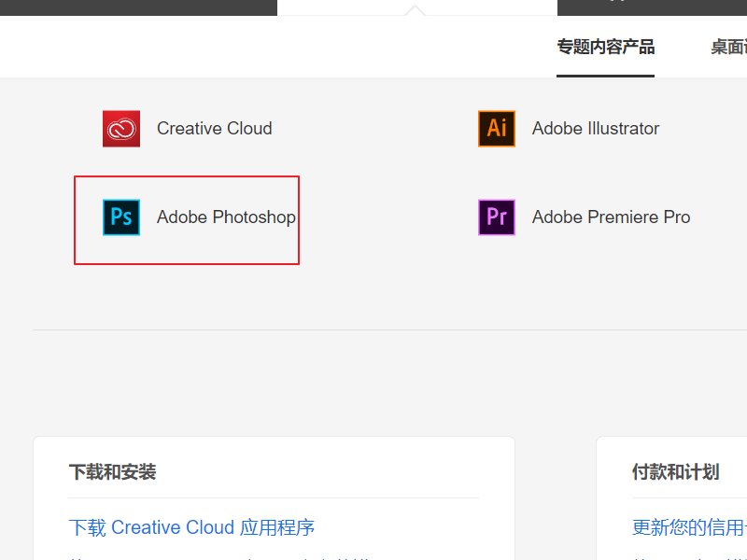Click the upward caret above the tabs
This screenshot has height=560, width=747.
(x=416, y=10)
